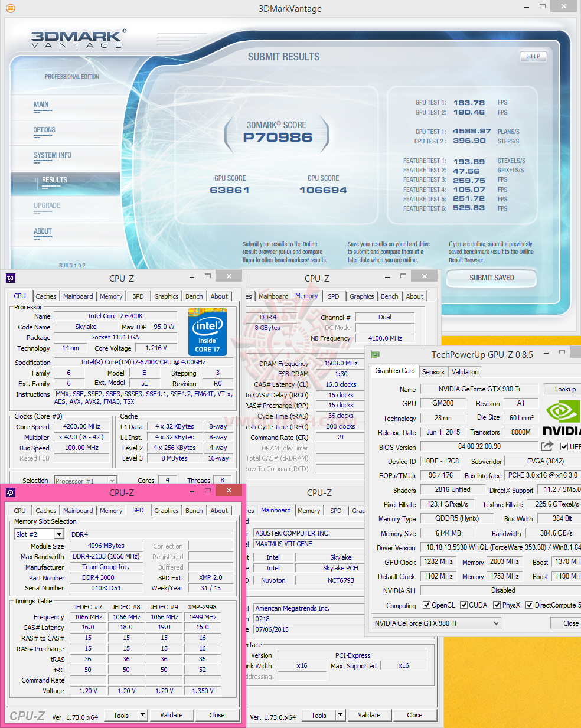Click the Core Speed value 4200.00 MHz
Screen dimensions: 581x728
click(x=81, y=426)
